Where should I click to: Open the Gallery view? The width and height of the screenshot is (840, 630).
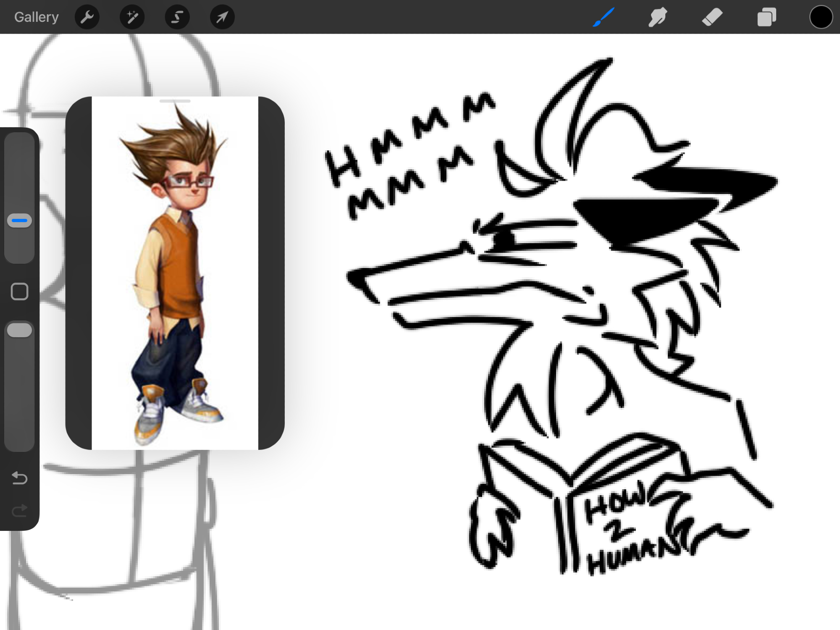click(36, 17)
